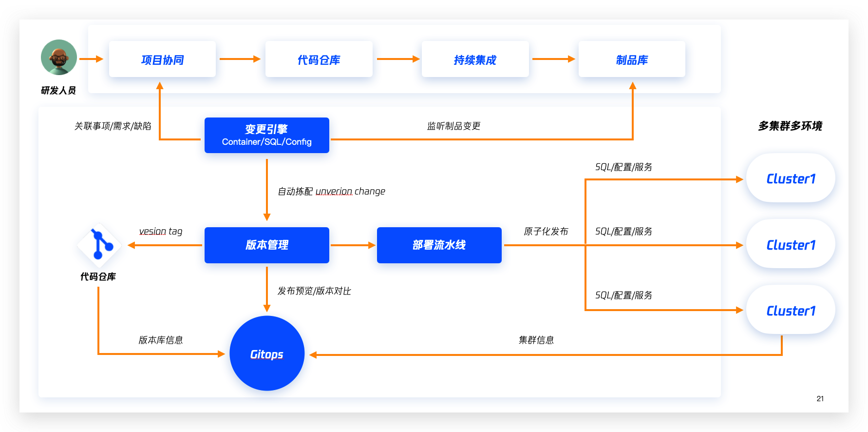868x432 pixels.
Task: Click the 版本管理 box
Action: tap(267, 245)
